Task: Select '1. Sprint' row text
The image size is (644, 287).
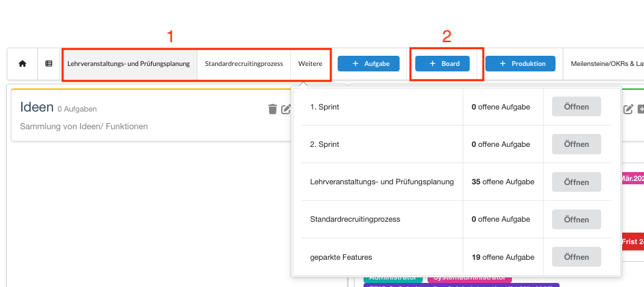Action: point(325,107)
